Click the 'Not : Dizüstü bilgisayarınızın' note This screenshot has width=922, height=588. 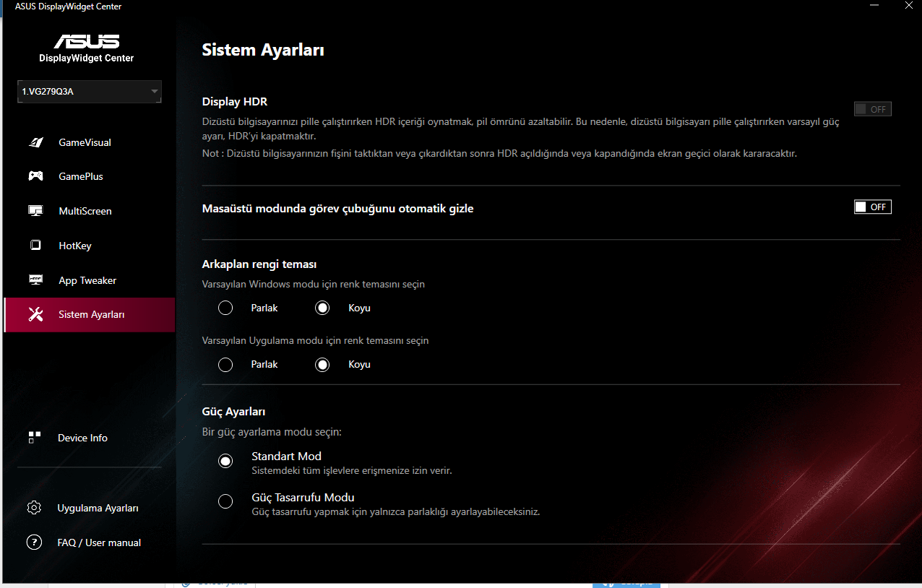click(x=499, y=153)
